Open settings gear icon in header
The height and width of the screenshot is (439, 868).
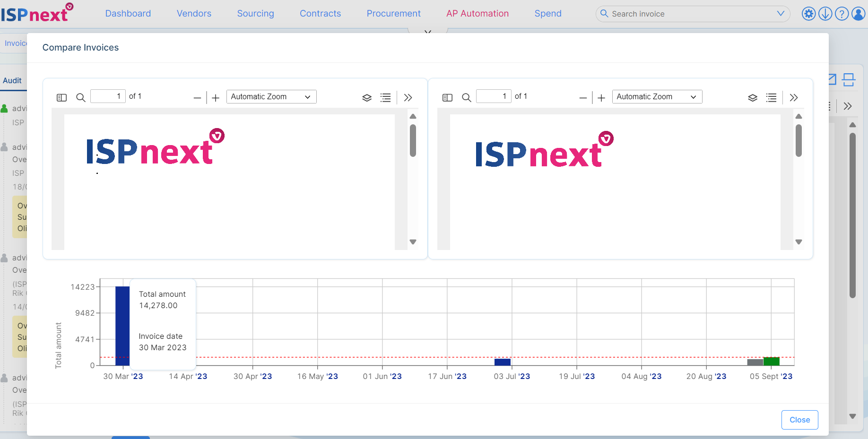pos(809,14)
